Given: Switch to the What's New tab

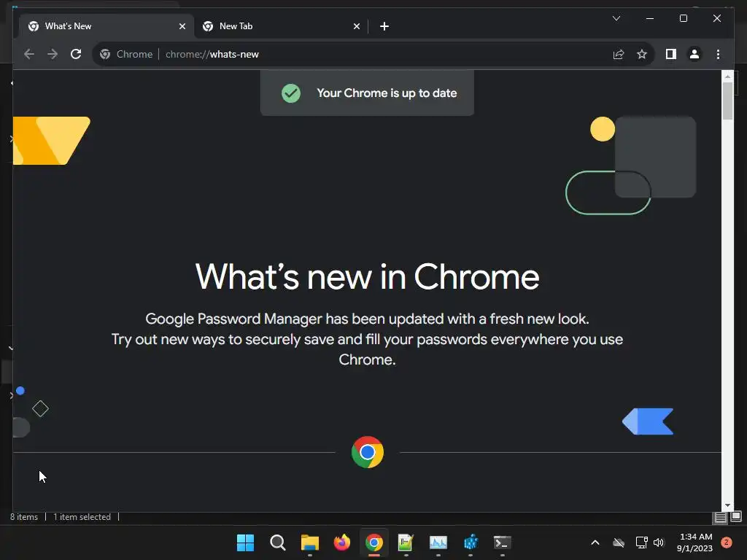Looking at the screenshot, I should tap(107, 26).
